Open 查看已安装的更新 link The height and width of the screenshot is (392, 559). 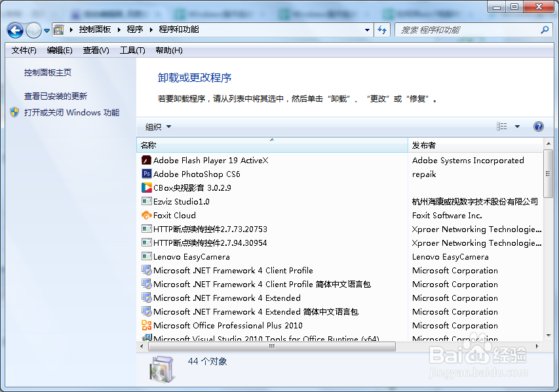coord(56,96)
